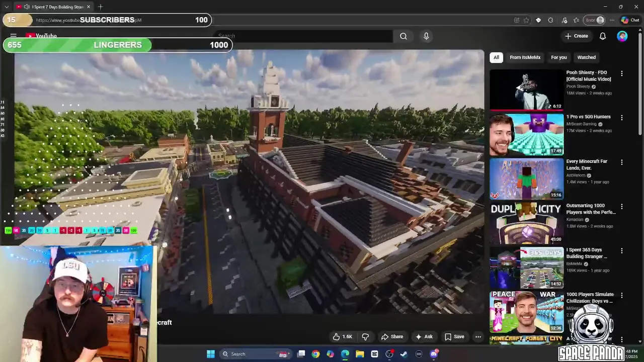Screen dimensions: 644x362
Task: Open Discord from the taskbar
Action: 434,354
